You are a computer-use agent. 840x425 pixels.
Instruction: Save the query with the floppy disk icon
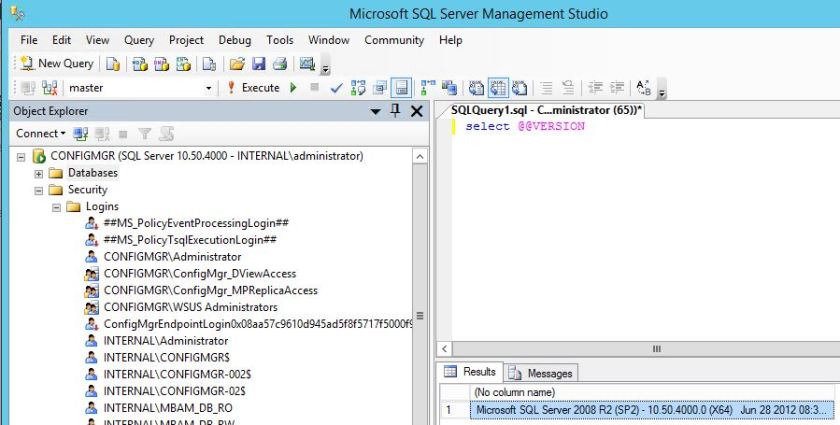tap(258, 63)
